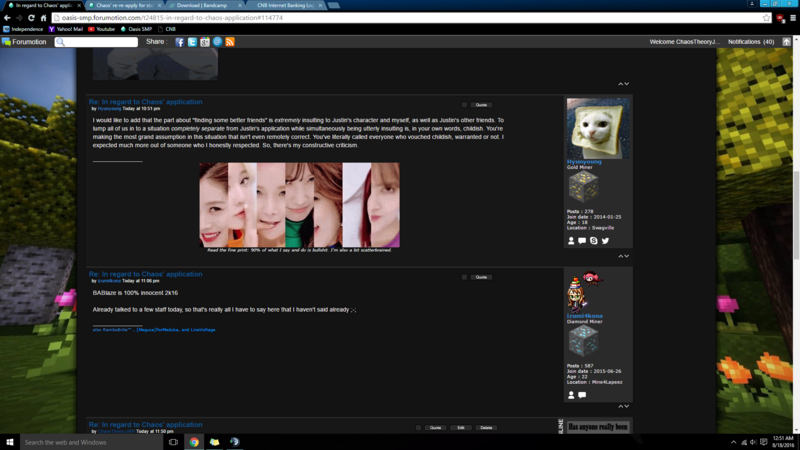Viewport: 800px width, 450px height.
Task: Tick the multiquote checkbox on Hyunyoung's post
Action: [x=464, y=105]
